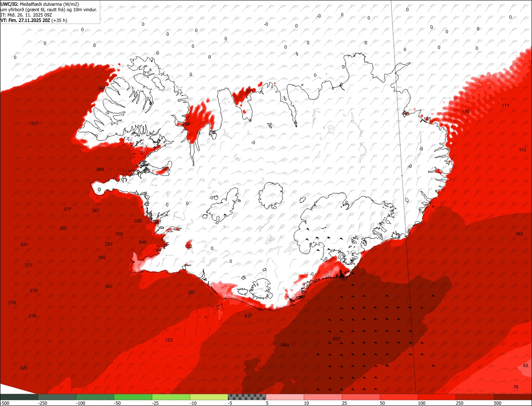
Task: Click the legend swatch between 25 and 50
Action: (361, 397)
